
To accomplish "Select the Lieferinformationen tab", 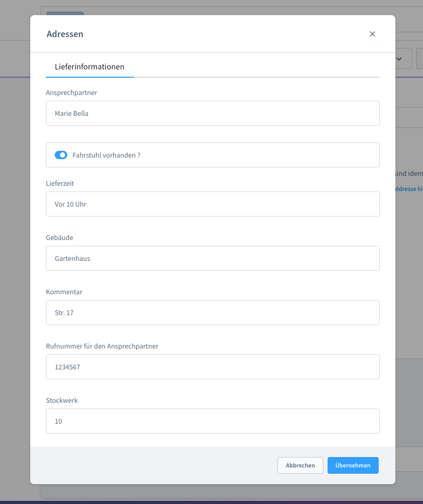I will pos(90,67).
